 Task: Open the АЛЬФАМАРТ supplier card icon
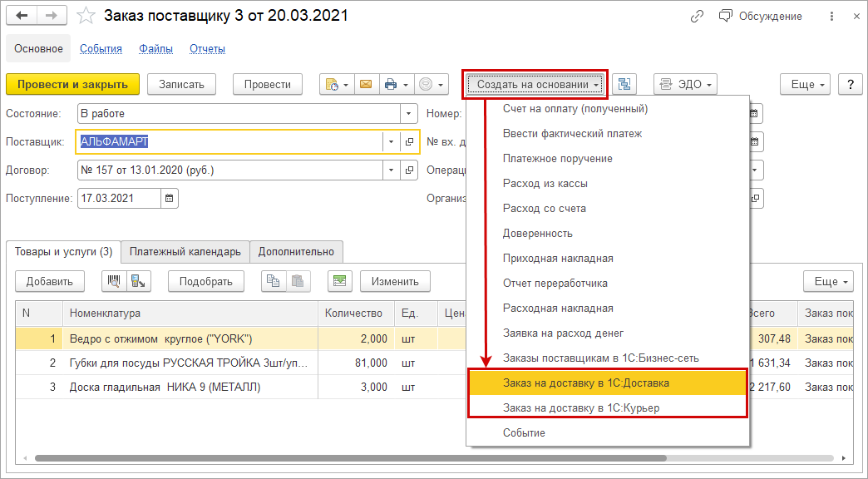coord(409,141)
